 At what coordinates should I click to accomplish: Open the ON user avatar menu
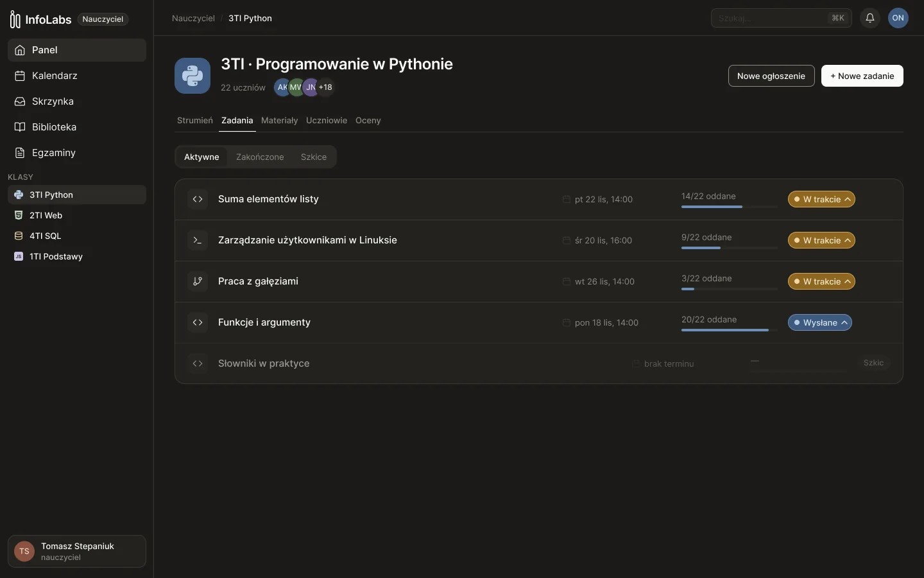(898, 18)
